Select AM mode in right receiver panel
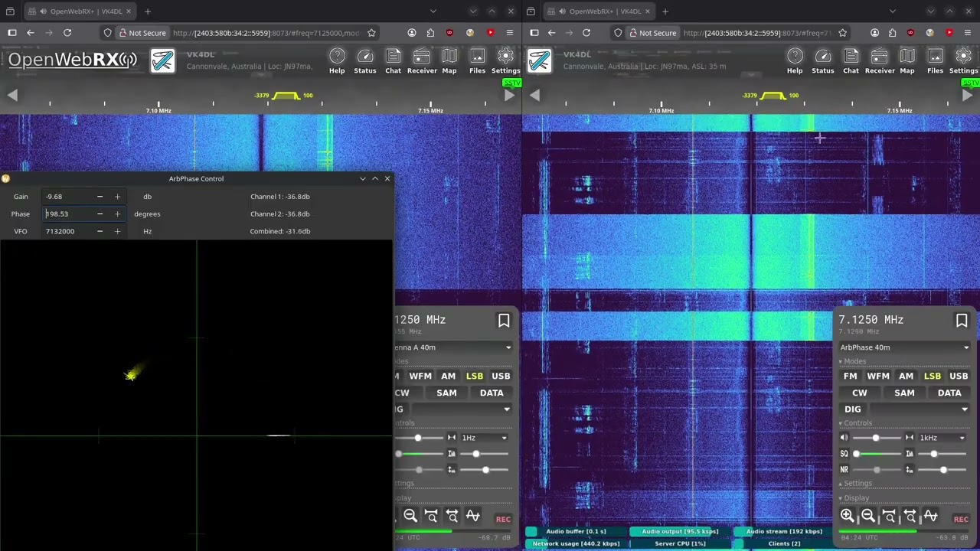 pos(906,376)
